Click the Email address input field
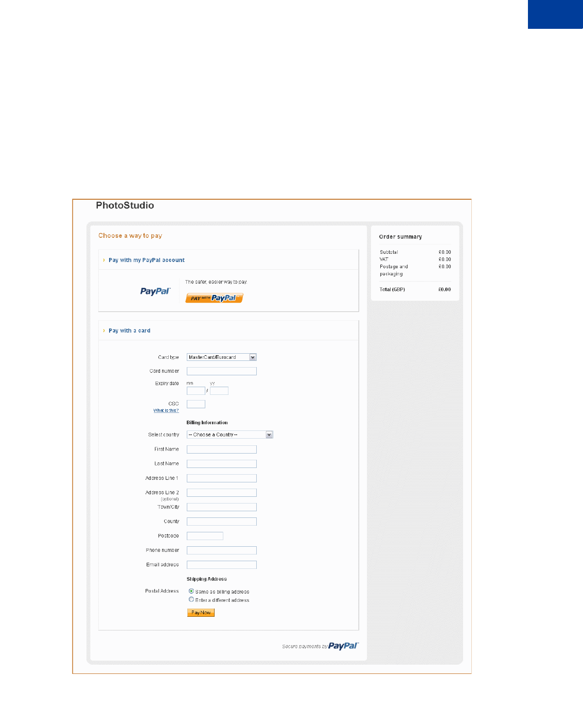The width and height of the screenshot is (583, 728). 222,565
